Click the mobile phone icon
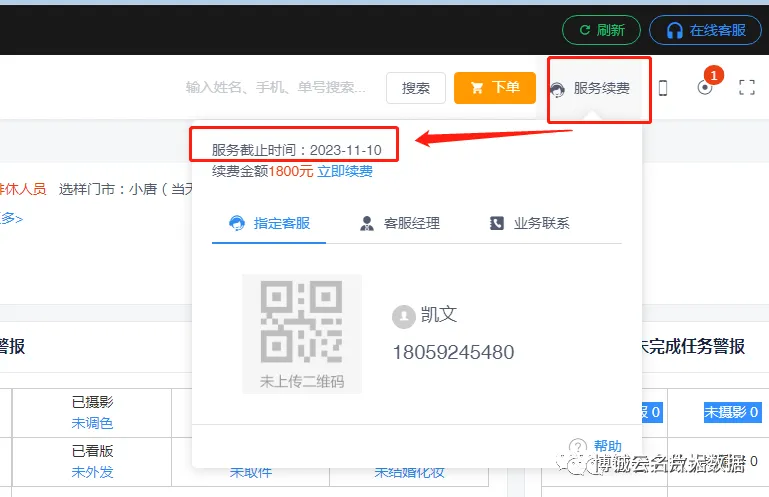The width and height of the screenshot is (769, 497). (662, 88)
